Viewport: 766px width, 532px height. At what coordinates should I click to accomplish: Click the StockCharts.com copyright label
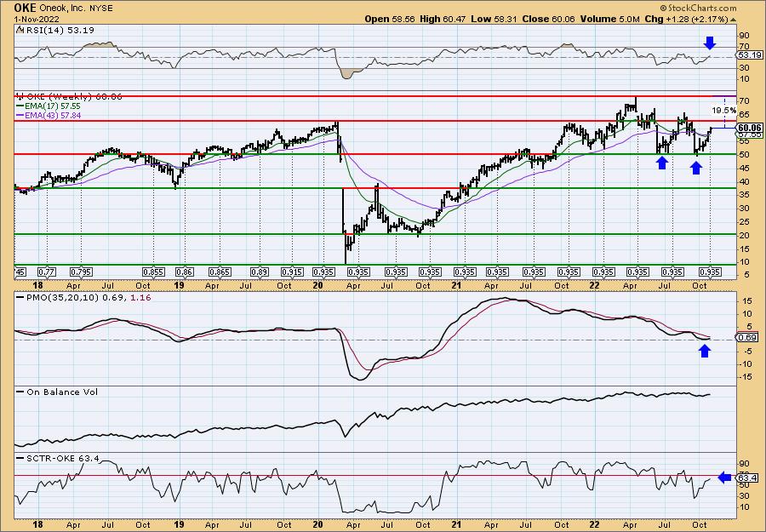698,9
